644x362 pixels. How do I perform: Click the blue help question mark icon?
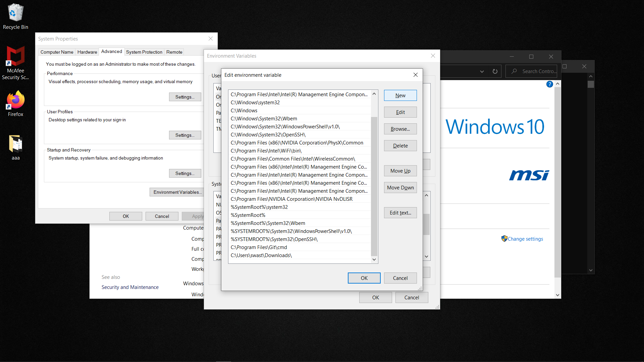[x=549, y=84]
